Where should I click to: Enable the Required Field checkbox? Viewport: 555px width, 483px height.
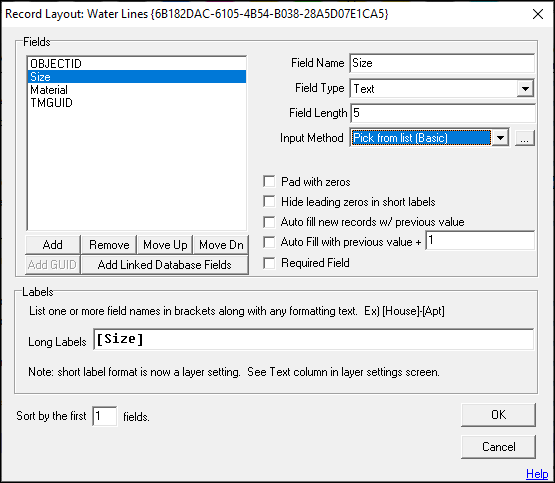[269, 263]
